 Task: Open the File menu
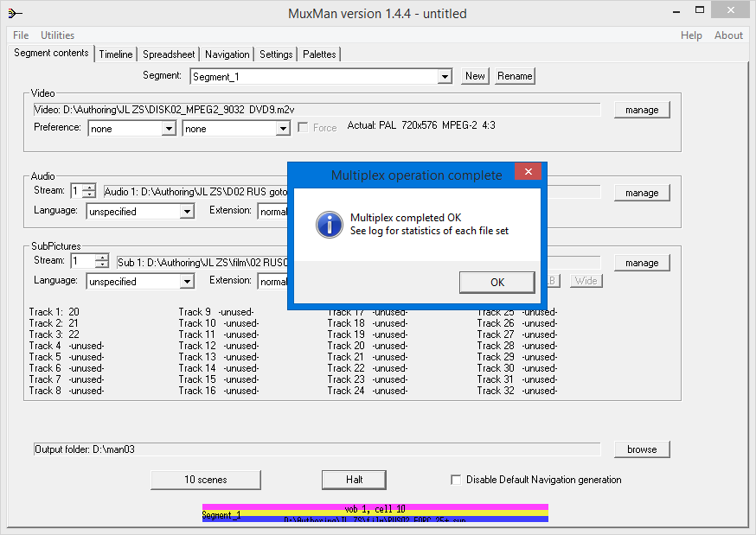21,35
